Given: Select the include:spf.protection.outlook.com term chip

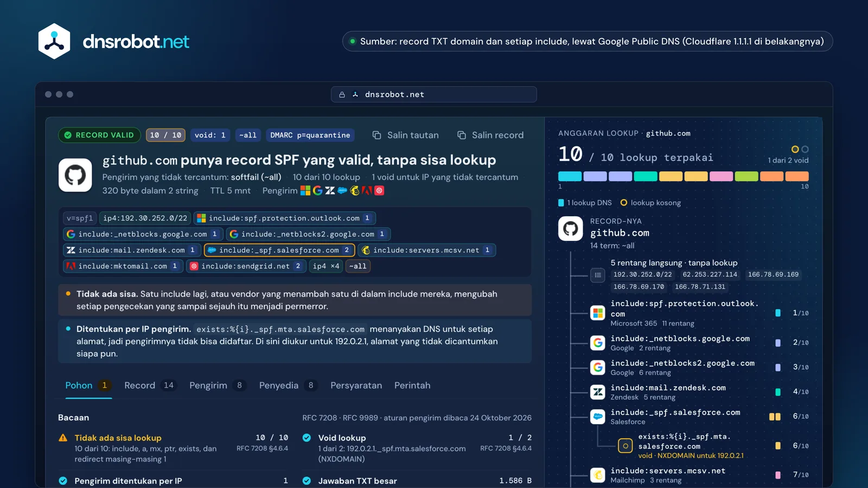Looking at the screenshot, I should point(284,218).
